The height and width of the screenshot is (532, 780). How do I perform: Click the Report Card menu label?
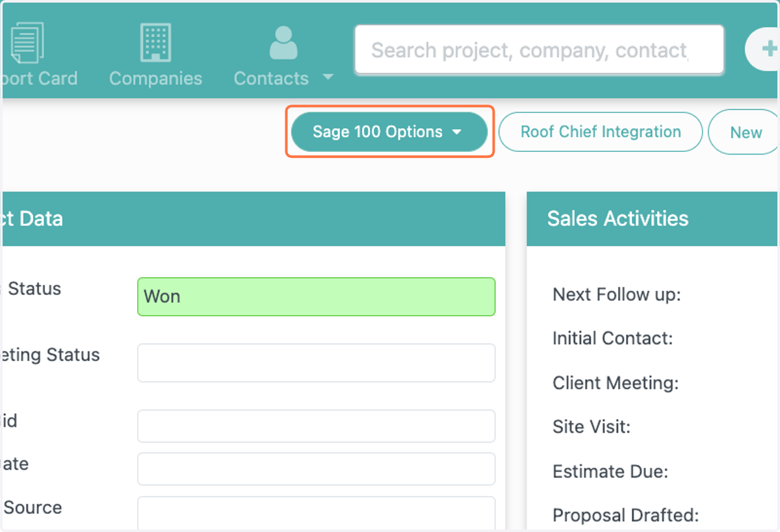pyautogui.click(x=39, y=79)
